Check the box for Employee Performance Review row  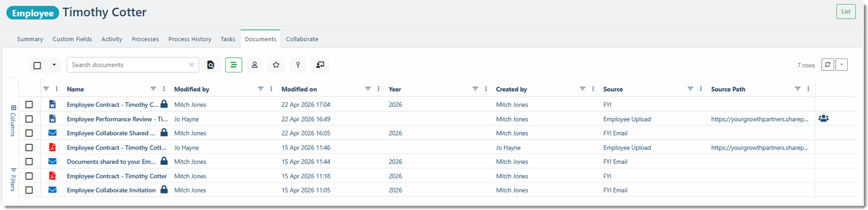tap(29, 119)
